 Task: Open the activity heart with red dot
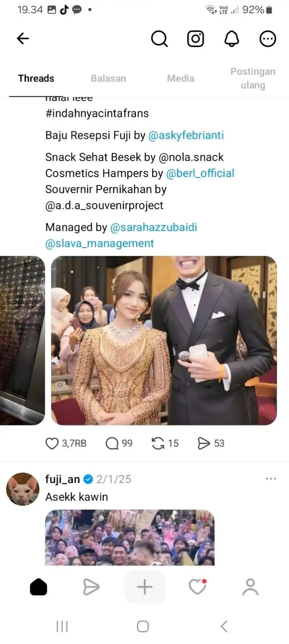pos(197,587)
